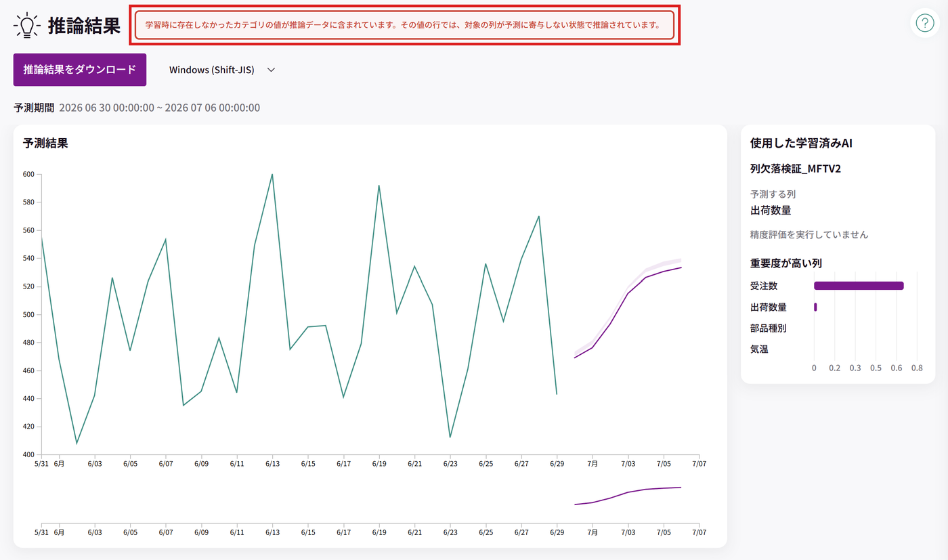Click the 0.2 importance axis value

(835, 368)
